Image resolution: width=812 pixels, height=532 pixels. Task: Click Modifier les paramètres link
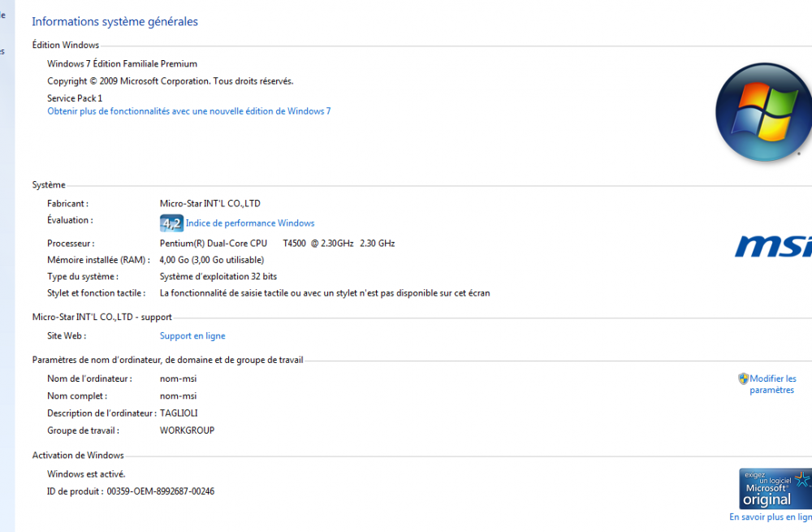773,384
